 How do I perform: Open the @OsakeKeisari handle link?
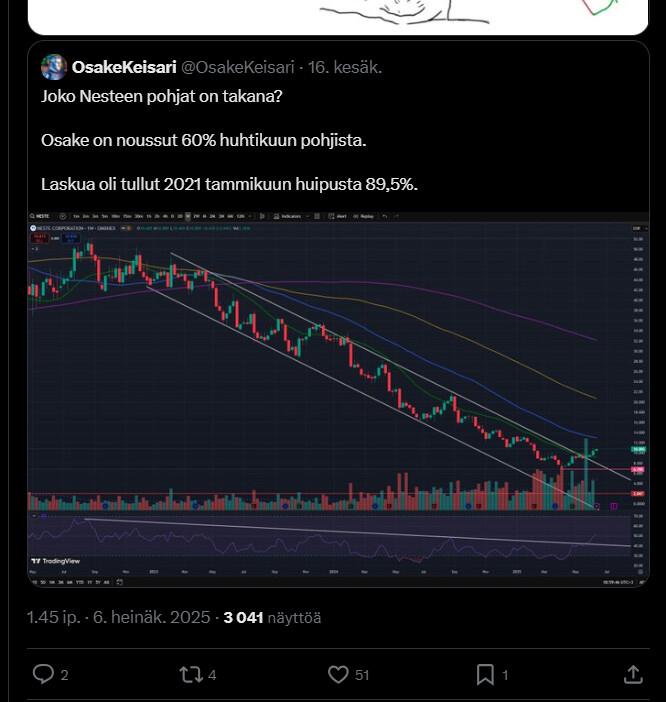click(x=238, y=67)
